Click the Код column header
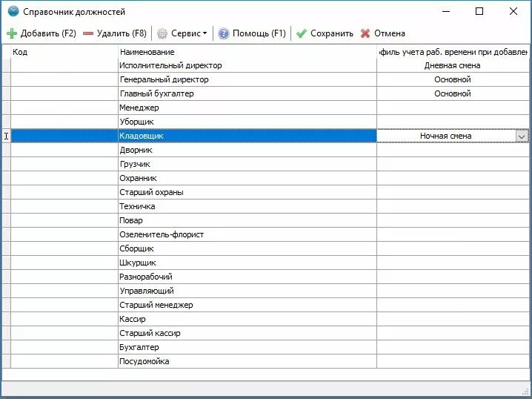The height and width of the screenshot is (399, 532). 64,52
